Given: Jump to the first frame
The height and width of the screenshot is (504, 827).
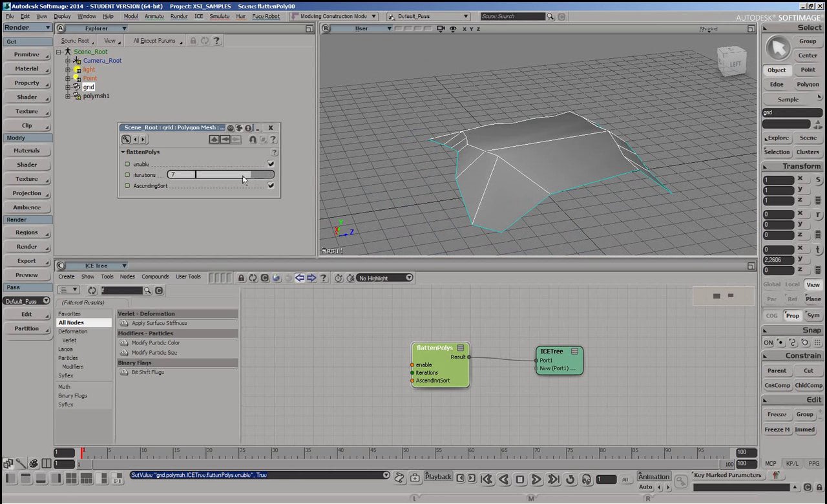Looking at the screenshot, I should click(x=487, y=479).
